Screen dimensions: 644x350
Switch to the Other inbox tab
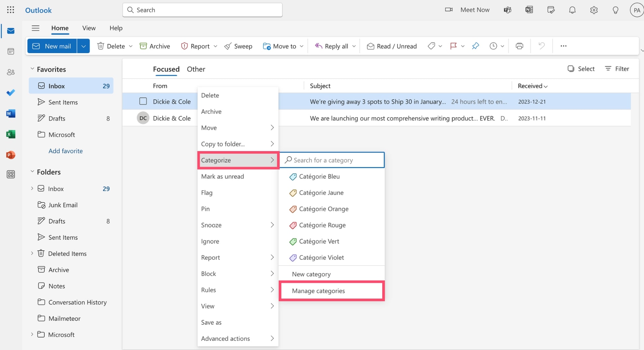196,69
